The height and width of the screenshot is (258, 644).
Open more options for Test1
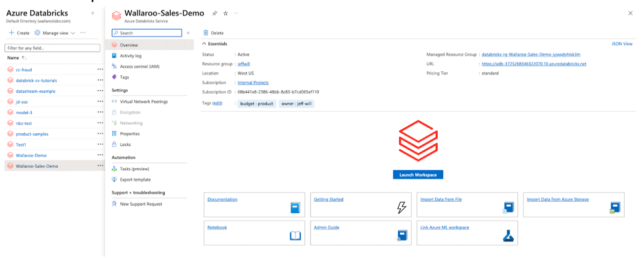pos(100,145)
